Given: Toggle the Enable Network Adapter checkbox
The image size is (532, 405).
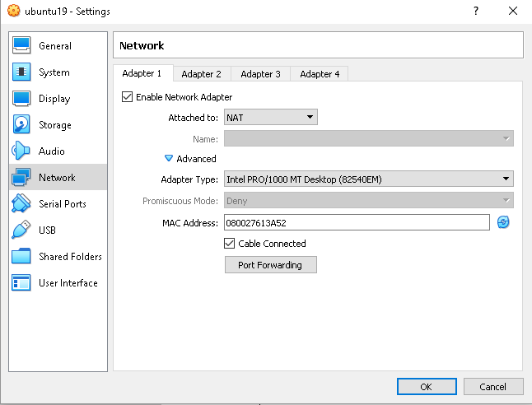Looking at the screenshot, I should (127, 97).
